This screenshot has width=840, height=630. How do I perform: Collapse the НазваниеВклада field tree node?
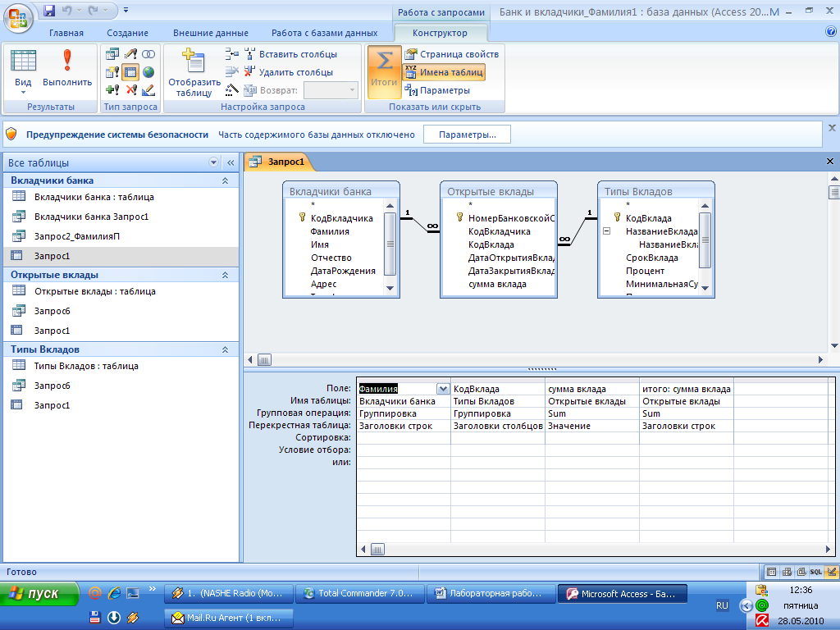click(x=606, y=231)
